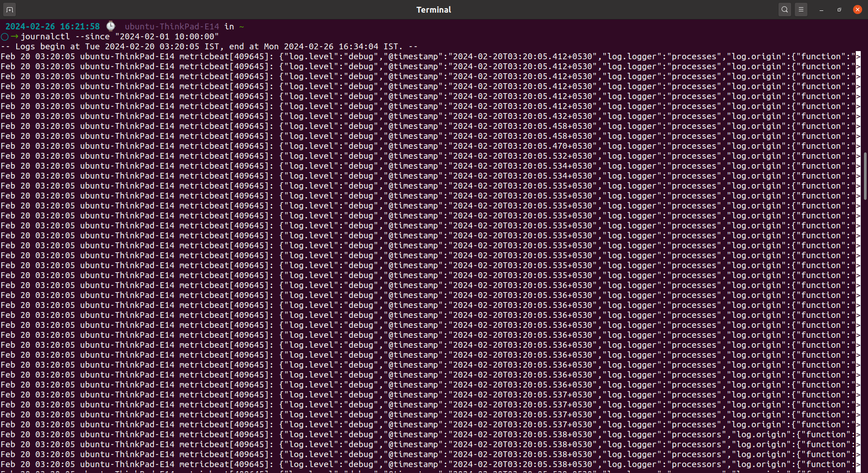The height and width of the screenshot is (473, 868).
Task: Restore the Terminal window size
Action: click(x=840, y=9)
